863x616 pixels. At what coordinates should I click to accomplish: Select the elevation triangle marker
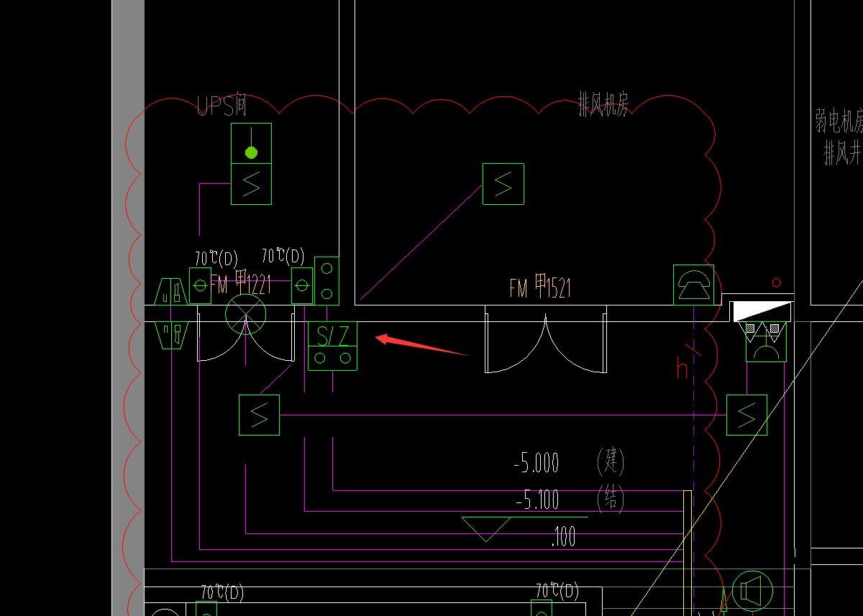[x=486, y=529]
